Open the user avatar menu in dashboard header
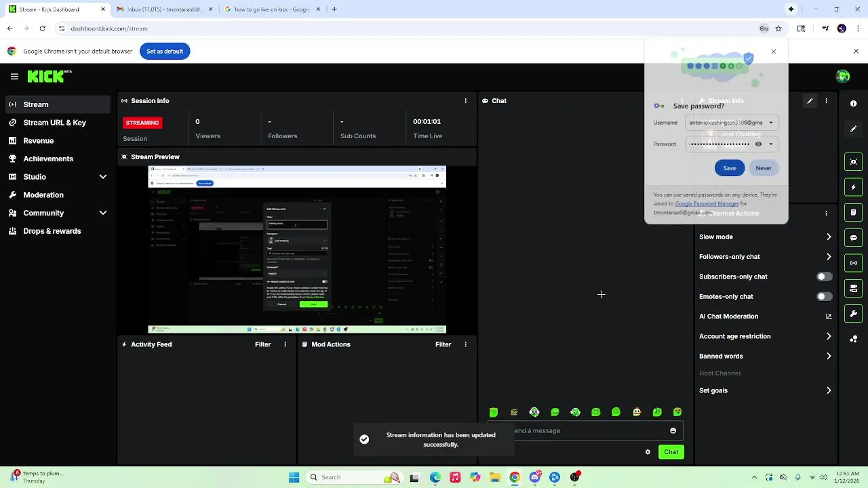 click(843, 77)
